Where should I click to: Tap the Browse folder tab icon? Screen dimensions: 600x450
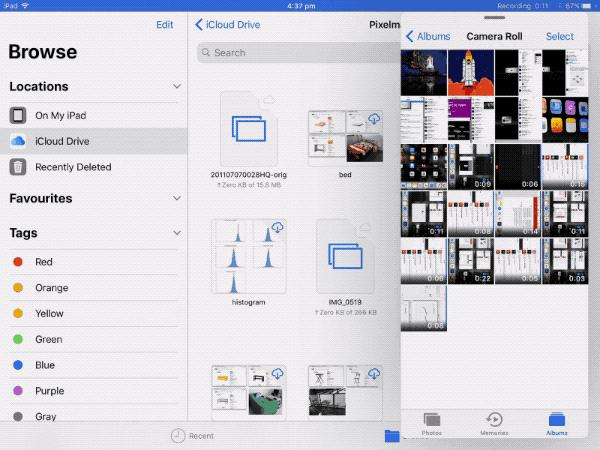392,436
